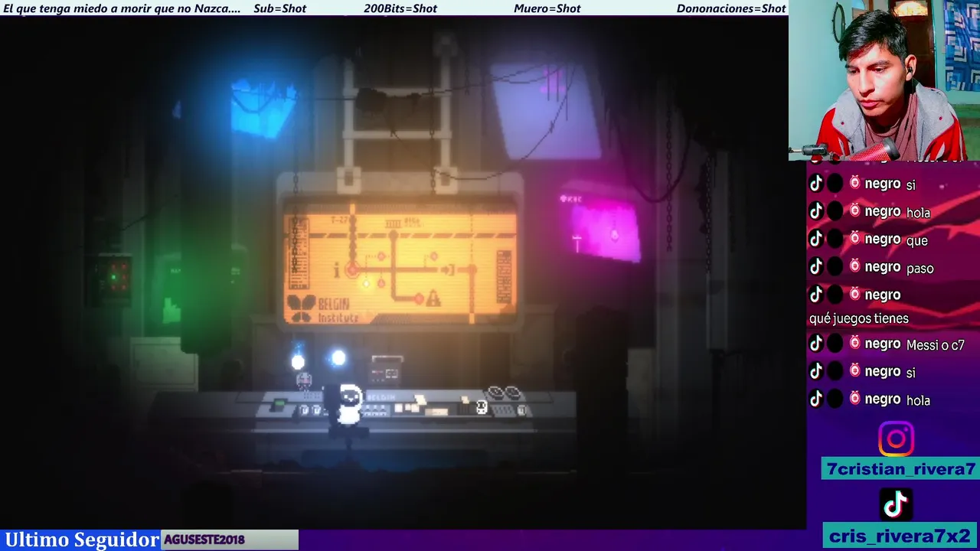
Task: Click TikTok icon beside 'que' chat message
Action: tap(816, 240)
